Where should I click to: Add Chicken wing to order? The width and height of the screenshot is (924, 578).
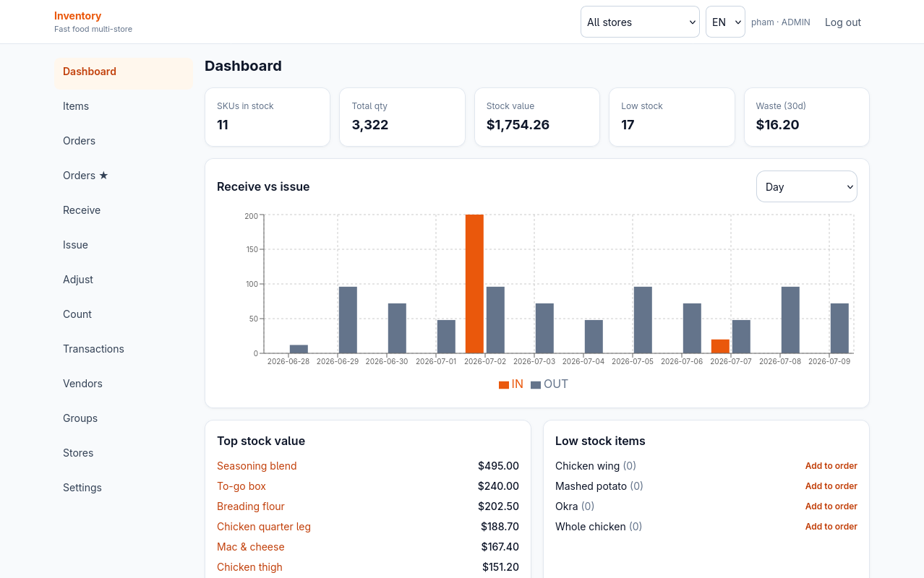click(831, 466)
